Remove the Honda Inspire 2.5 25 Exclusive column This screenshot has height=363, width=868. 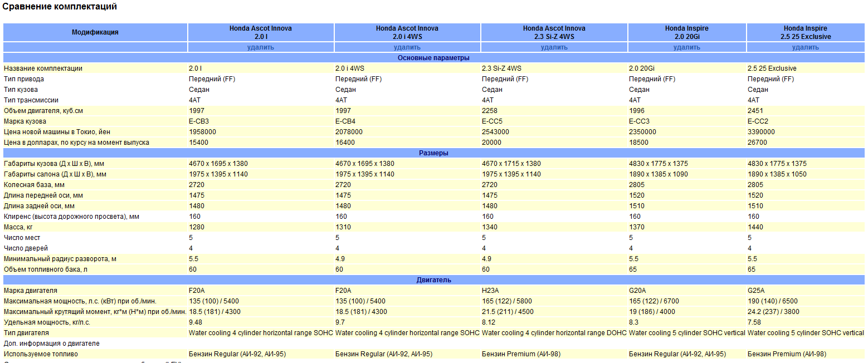click(805, 47)
